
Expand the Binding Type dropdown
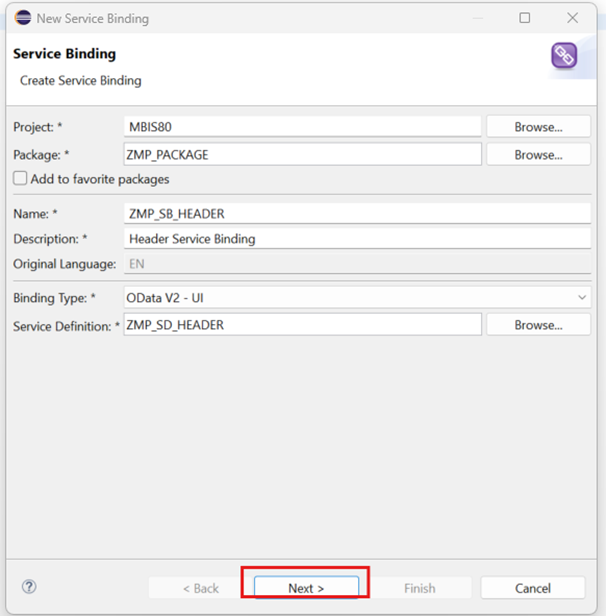pyautogui.click(x=582, y=298)
